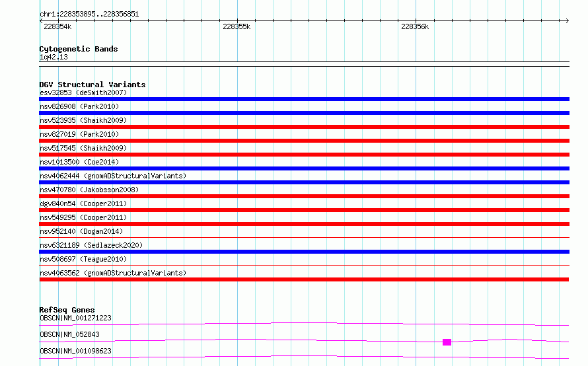This screenshot has height=366, width=588.
Task: Click the left arrowhead of the ruler
Action: (x=41, y=20)
